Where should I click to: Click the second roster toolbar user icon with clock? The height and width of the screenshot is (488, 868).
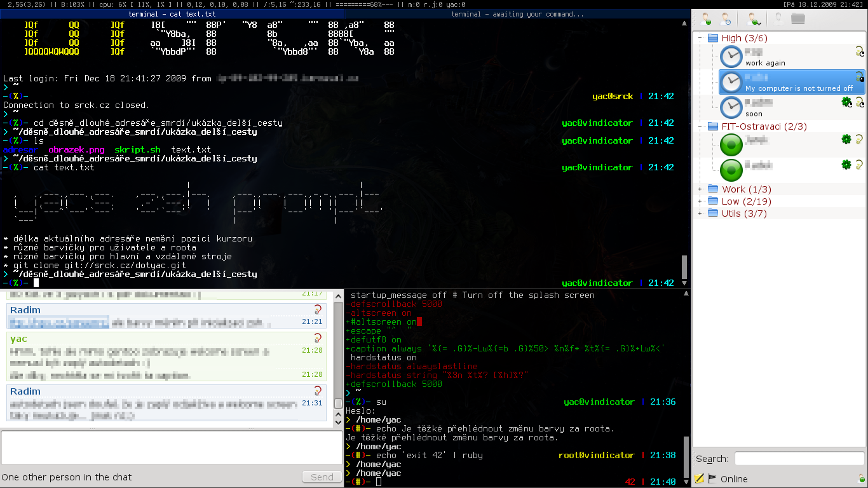pos(726,19)
